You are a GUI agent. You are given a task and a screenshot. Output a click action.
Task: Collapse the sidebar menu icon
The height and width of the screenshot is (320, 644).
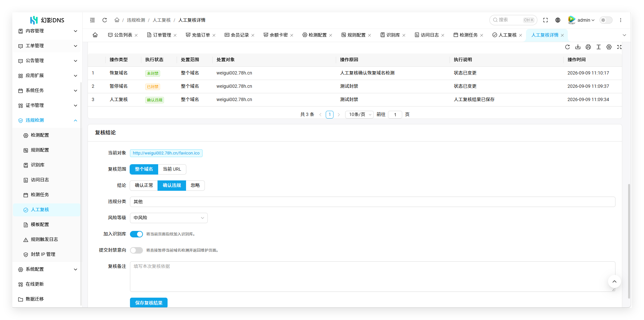pyautogui.click(x=92, y=20)
